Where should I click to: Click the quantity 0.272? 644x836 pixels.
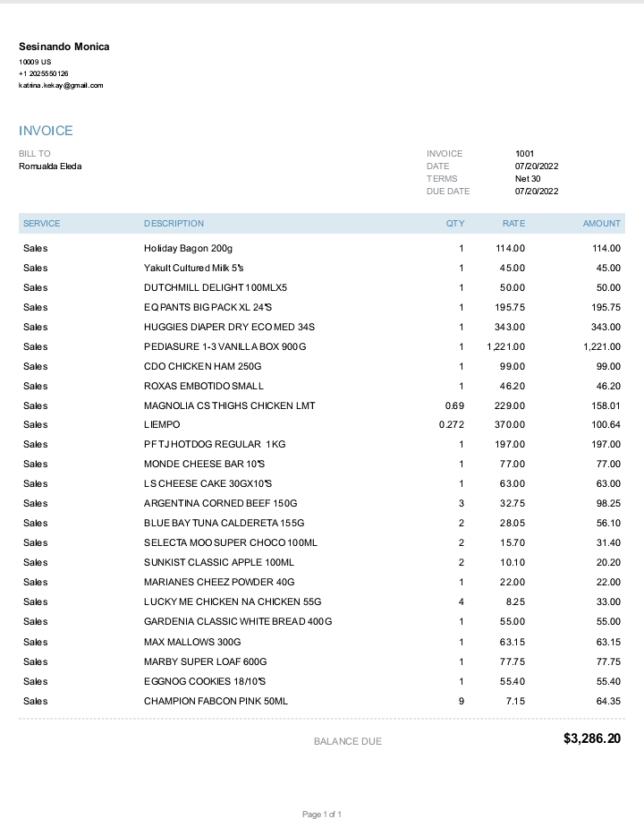click(x=451, y=425)
